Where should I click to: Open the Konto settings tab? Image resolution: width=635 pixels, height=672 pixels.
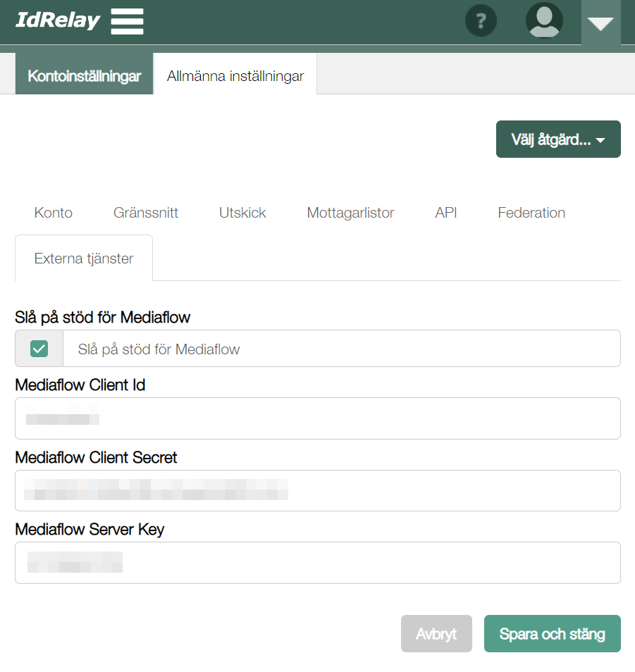tap(53, 213)
